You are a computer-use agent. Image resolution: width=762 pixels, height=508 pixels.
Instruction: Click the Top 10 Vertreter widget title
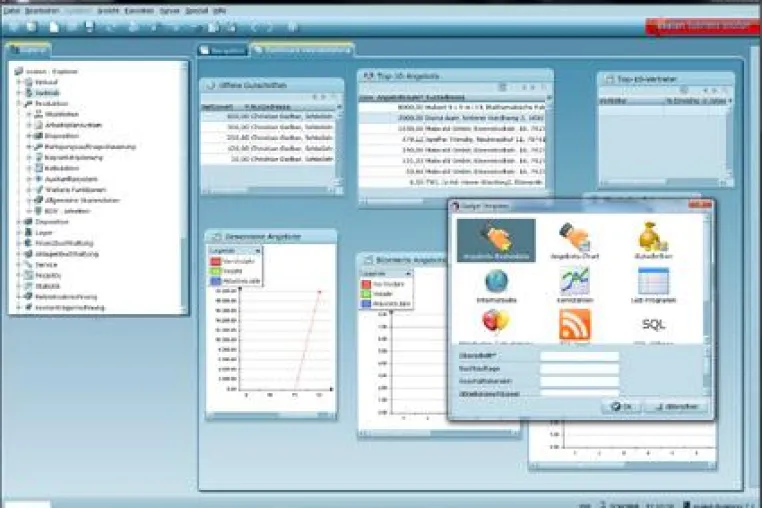coord(646,79)
